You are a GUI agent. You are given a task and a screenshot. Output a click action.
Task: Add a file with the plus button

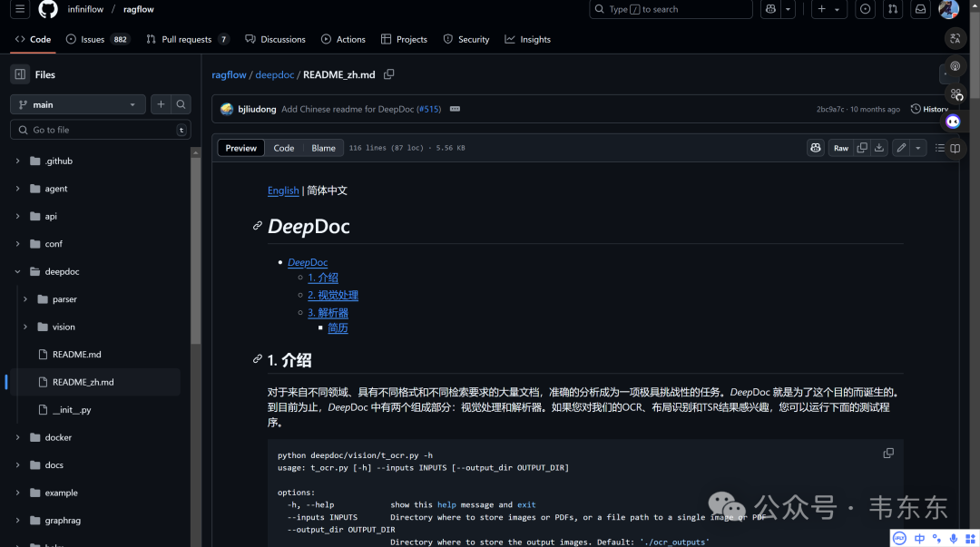tap(161, 104)
